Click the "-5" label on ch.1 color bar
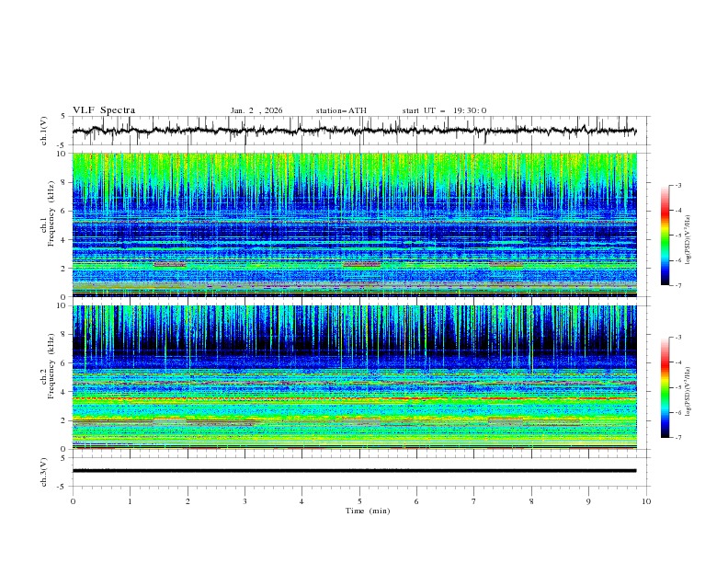The image size is (728, 563). point(677,236)
